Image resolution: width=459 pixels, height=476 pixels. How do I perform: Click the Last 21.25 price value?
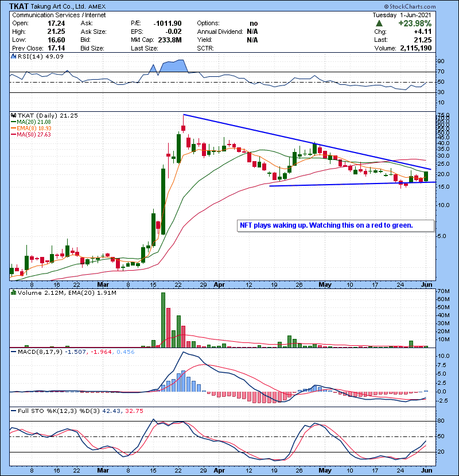[423, 40]
